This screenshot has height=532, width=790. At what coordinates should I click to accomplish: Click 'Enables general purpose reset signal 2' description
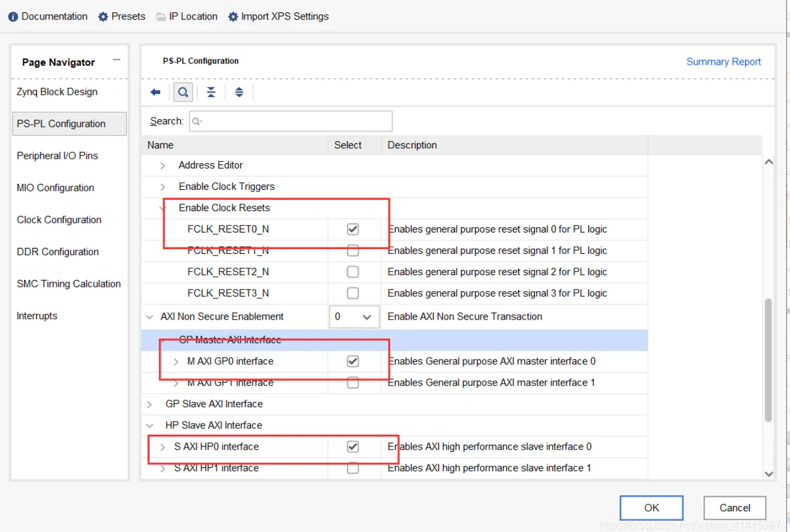(498, 272)
